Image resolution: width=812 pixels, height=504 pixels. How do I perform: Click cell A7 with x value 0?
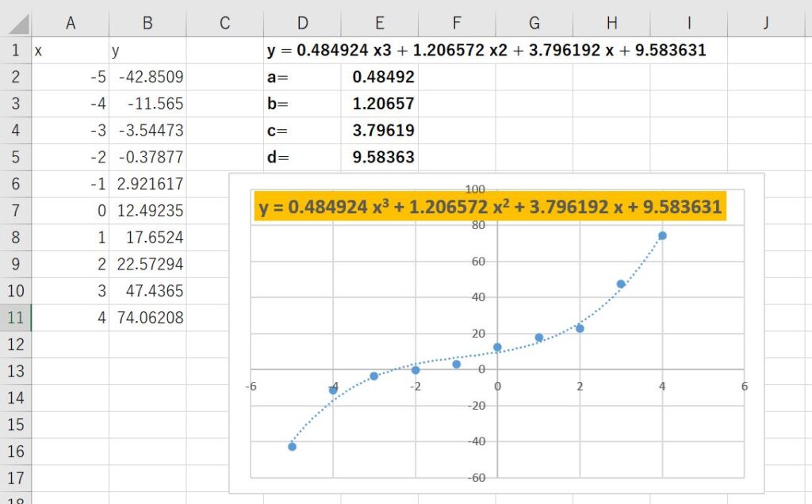click(71, 211)
